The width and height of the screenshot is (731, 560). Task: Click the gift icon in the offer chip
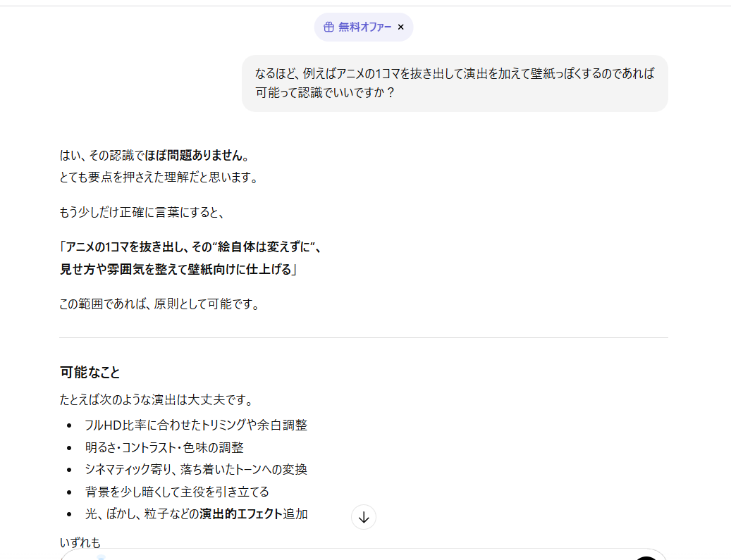click(x=328, y=27)
